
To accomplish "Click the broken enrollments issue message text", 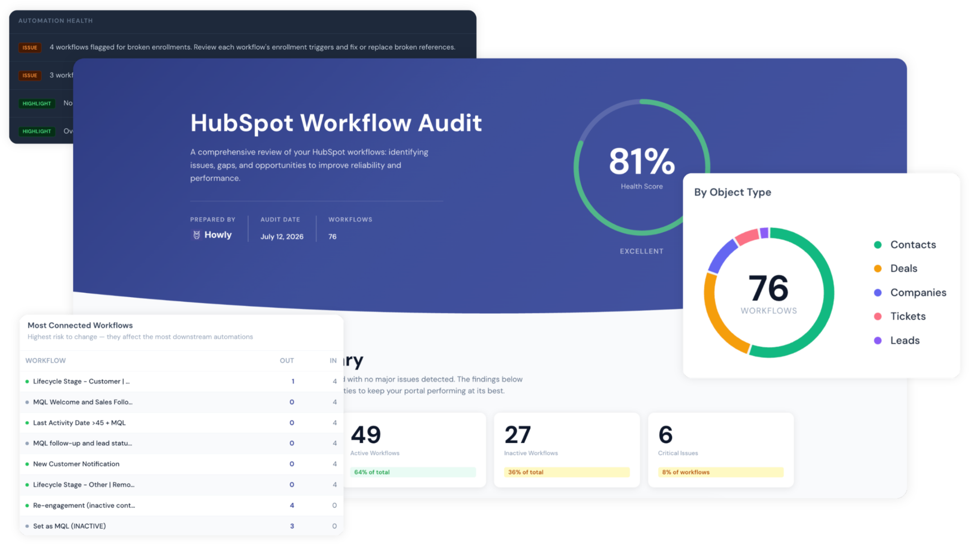I will [252, 47].
